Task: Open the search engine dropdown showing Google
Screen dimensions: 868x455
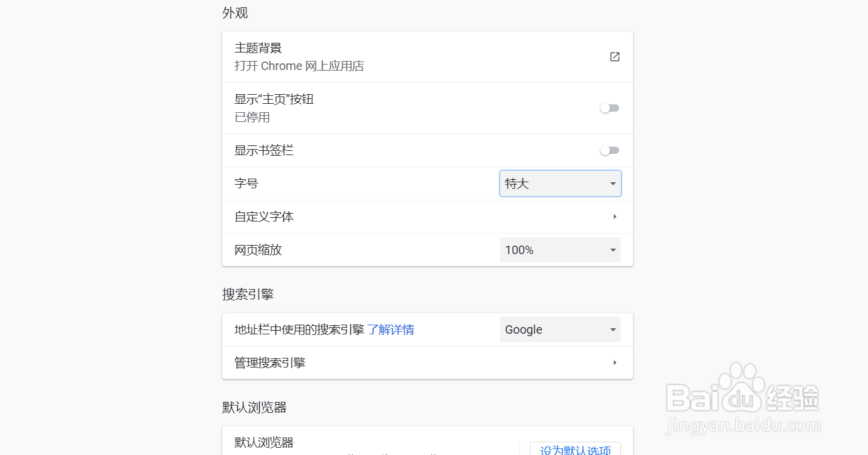Action: click(x=561, y=329)
